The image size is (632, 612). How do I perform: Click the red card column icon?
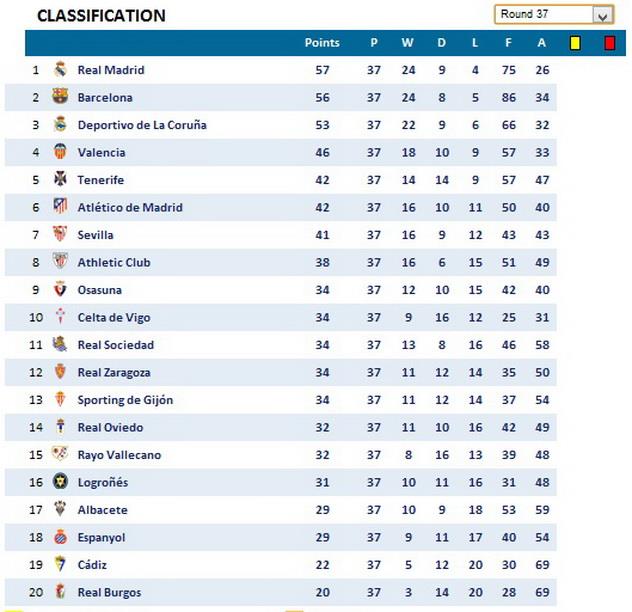(609, 43)
